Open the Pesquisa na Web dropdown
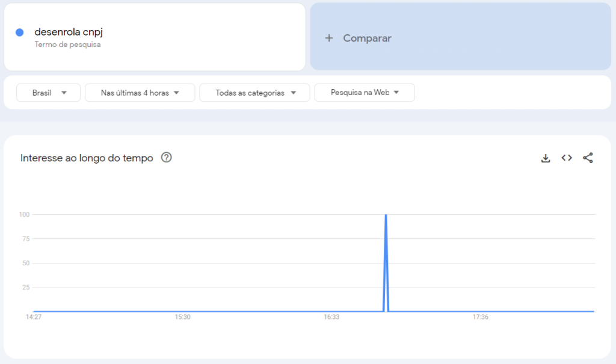 (364, 93)
